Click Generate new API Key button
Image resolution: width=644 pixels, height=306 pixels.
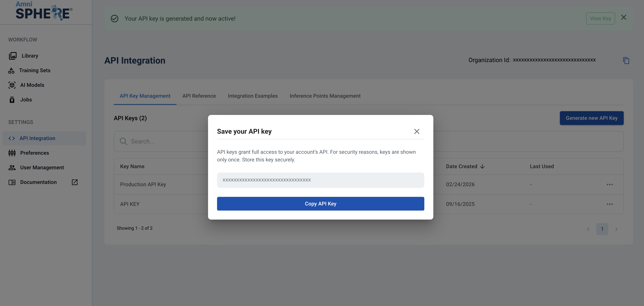click(x=591, y=118)
